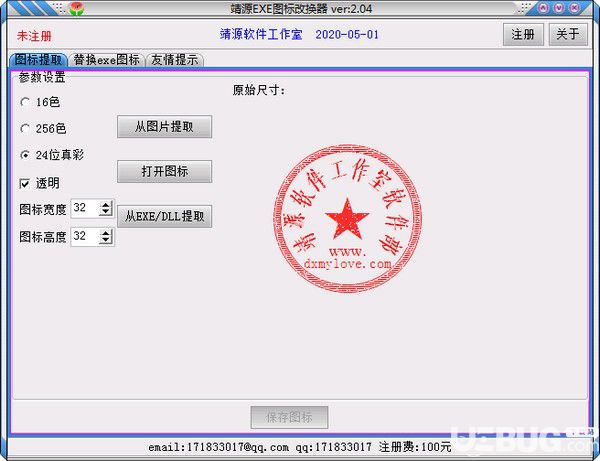Viewport: 600px width, 461px height.
Task: Open the 友情提示 tab
Action: 174,60
